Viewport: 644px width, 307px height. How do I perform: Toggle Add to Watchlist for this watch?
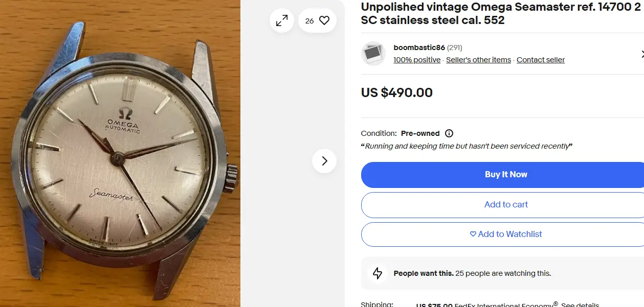pyautogui.click(x=505, y=234)
